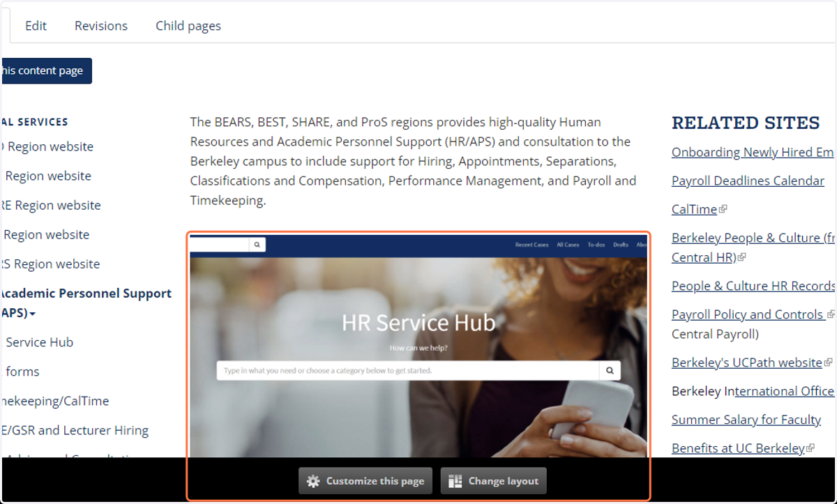
Task: Click external link icon next to CalTime
Action: pos(723,209)
